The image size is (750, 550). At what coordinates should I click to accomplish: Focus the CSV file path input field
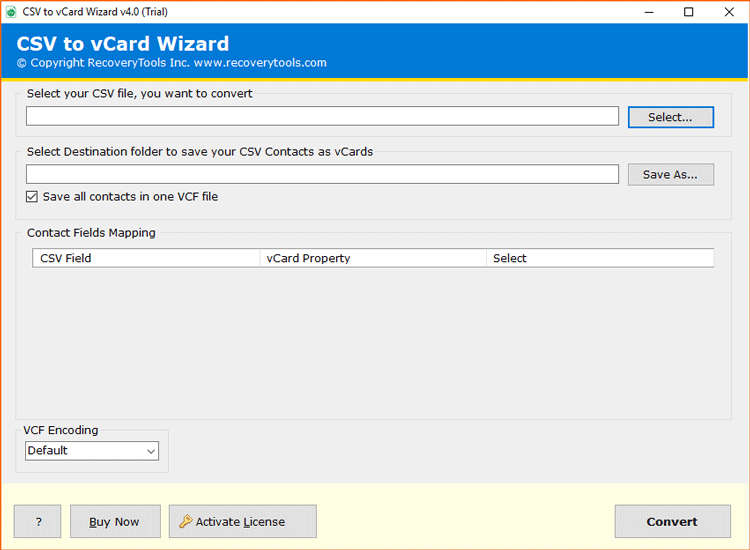coord(322,116)
